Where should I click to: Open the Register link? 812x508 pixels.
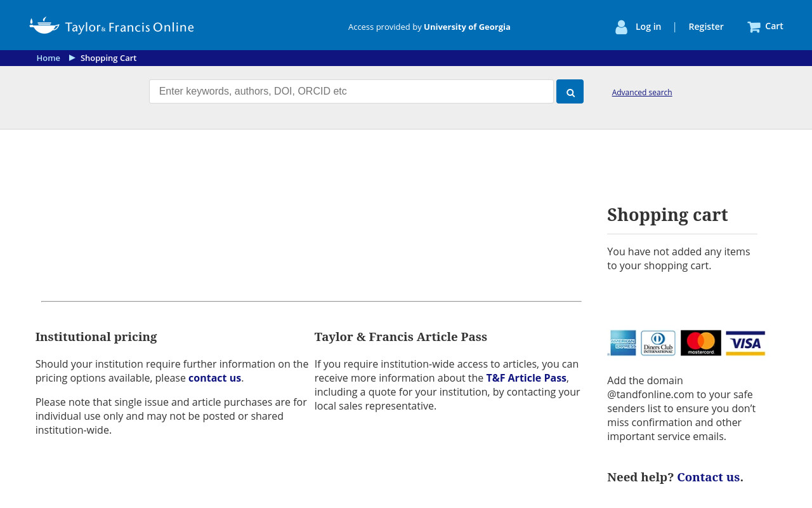click(x=706, y=27)
